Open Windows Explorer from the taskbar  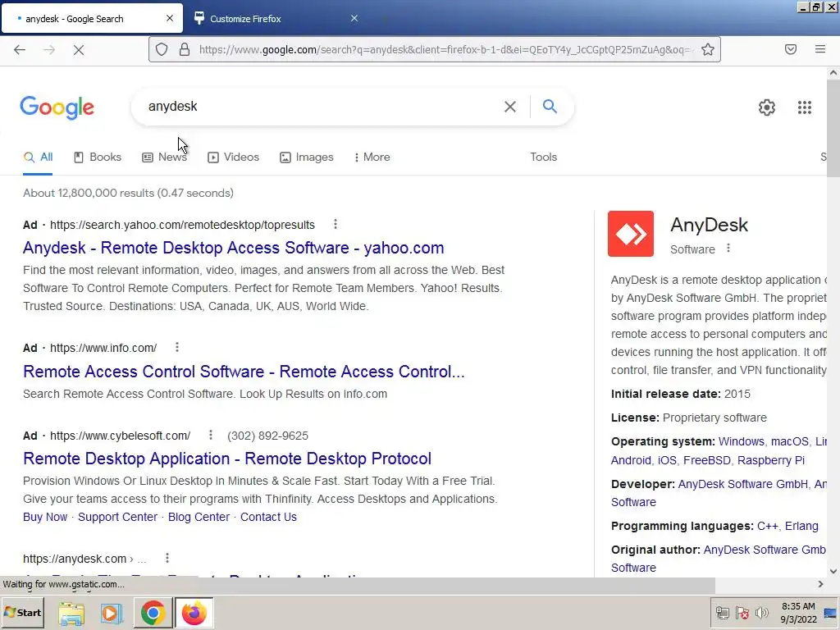click(x=71, y=614)
